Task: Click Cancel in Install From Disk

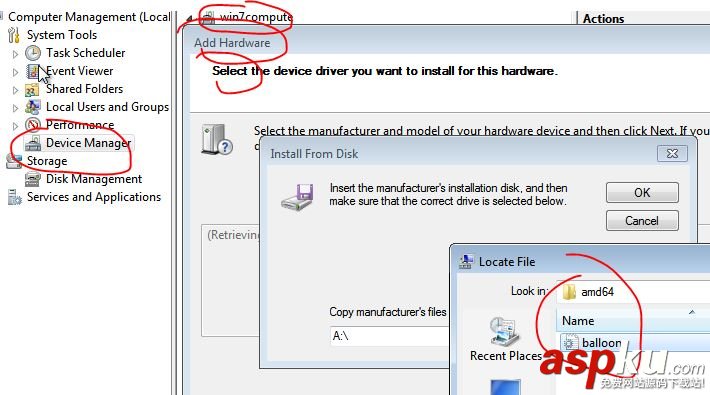Action: tap(642, 221)
